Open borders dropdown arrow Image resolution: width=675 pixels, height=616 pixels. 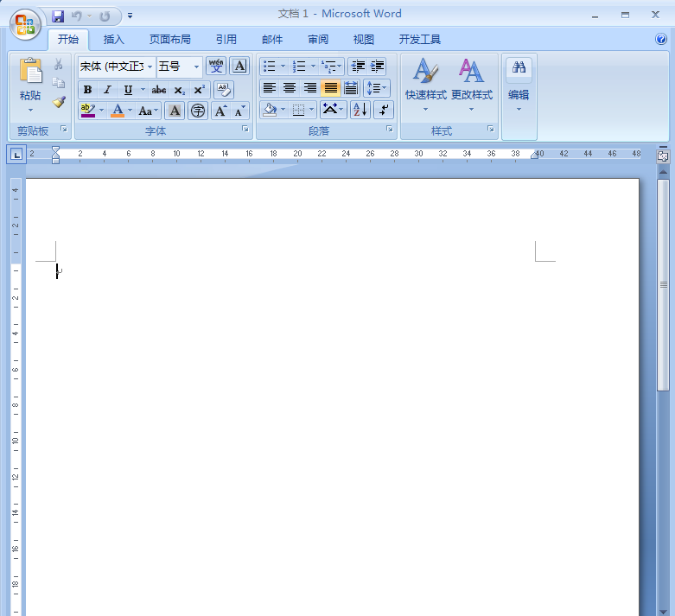tap(311, 110)
